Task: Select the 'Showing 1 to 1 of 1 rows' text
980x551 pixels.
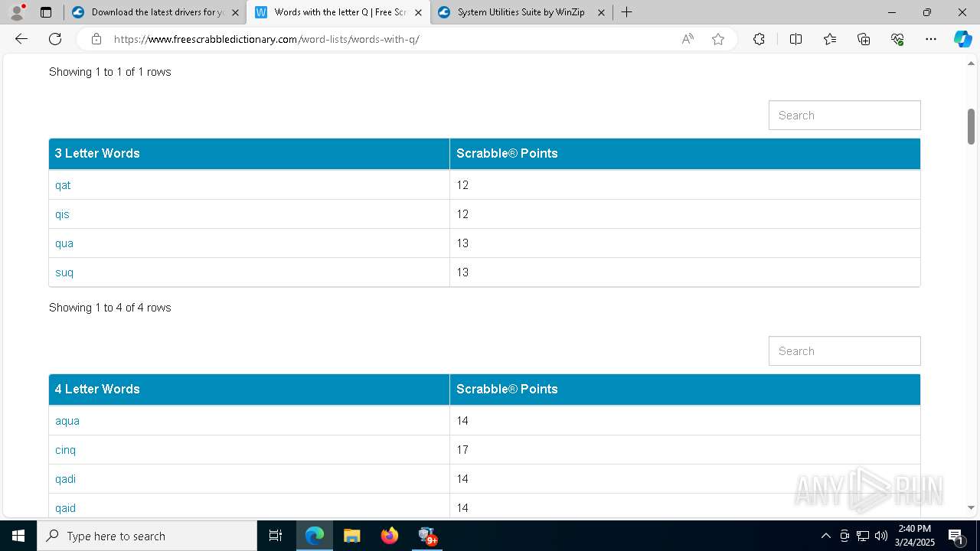Action: point(110,72)
